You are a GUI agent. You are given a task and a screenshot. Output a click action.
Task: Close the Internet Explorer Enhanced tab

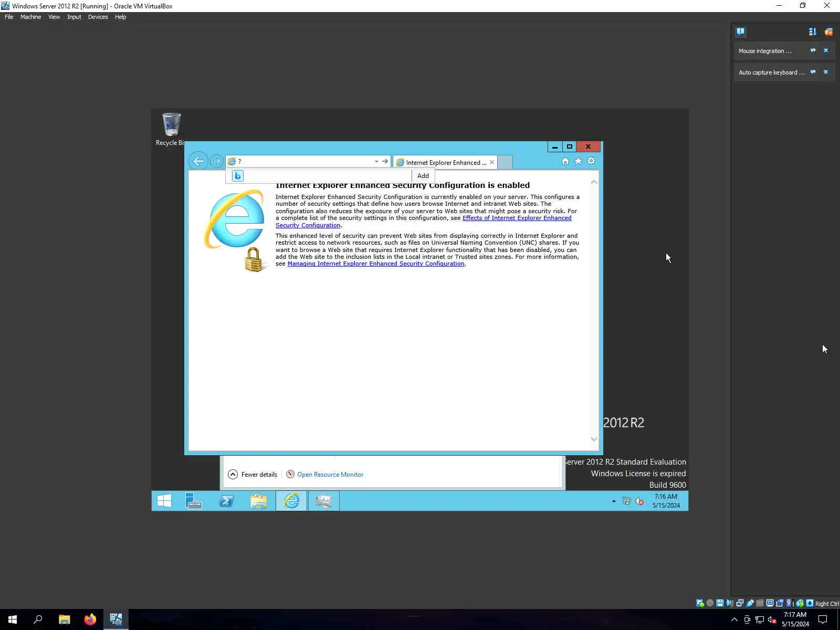(x=492, y=162)
